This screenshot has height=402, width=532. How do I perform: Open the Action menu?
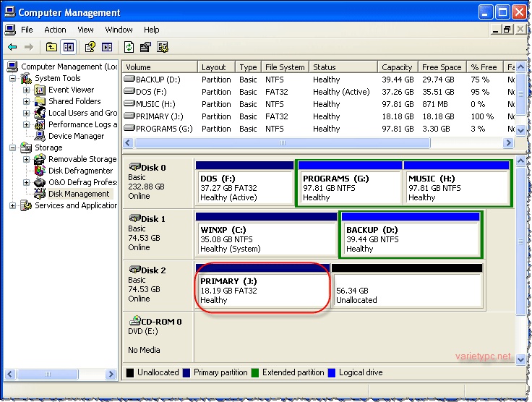click(x=55, y=30)
